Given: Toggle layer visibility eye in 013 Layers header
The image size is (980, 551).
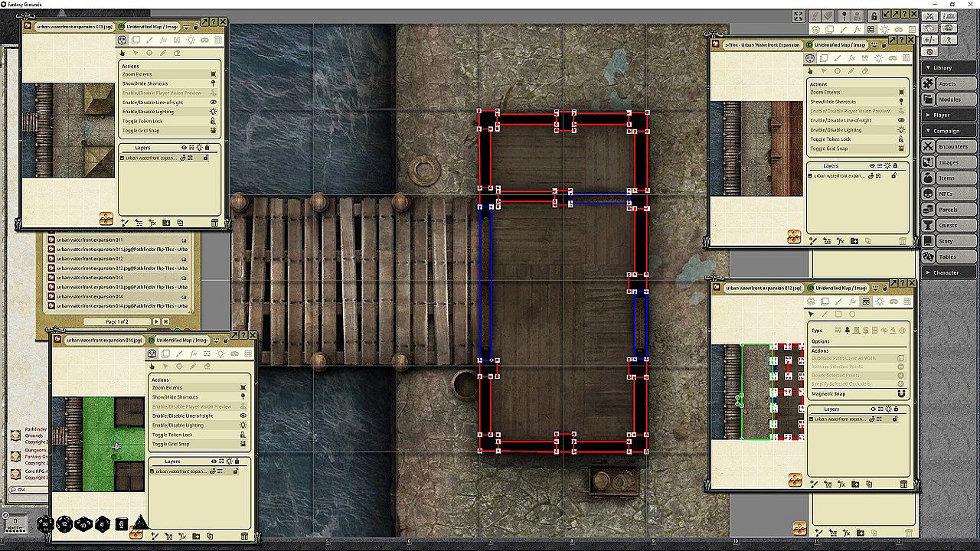Looking at the screenshot, I should (185, 148).
